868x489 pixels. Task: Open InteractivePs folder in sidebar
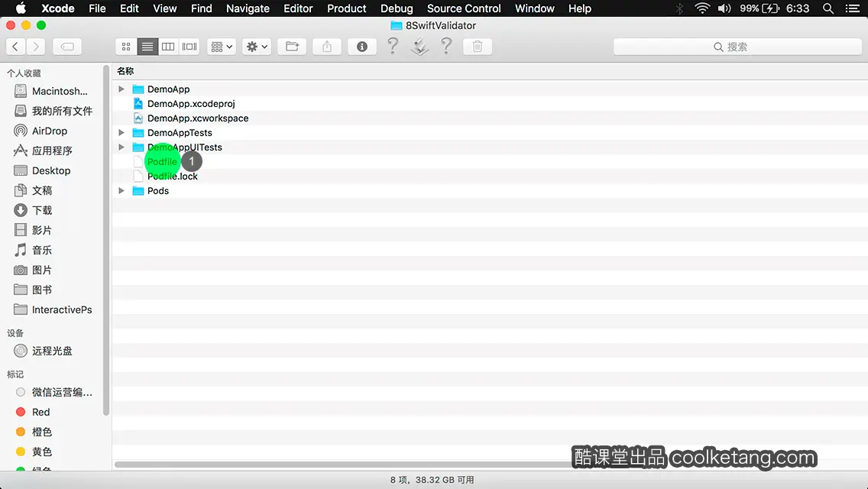coord(53,309)
